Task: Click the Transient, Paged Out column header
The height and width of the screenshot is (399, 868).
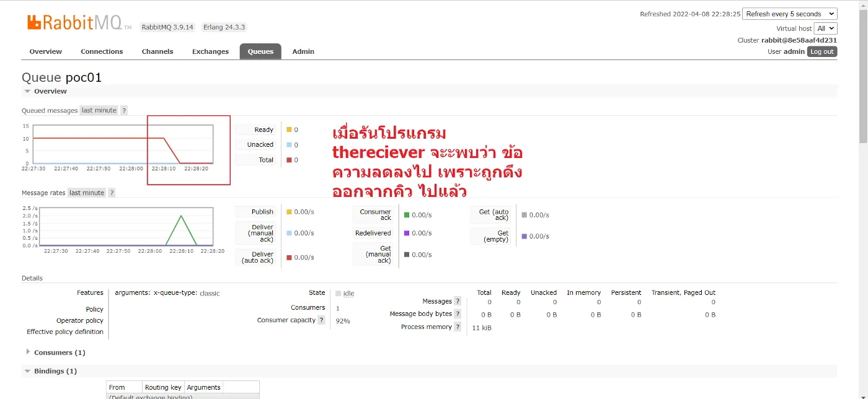Action: [683, 292]
